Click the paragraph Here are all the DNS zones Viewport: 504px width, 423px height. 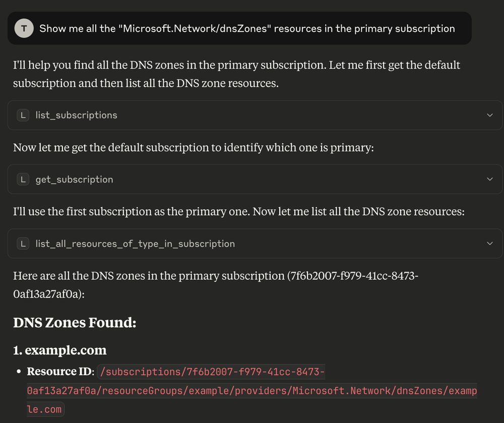coord(216,285)
